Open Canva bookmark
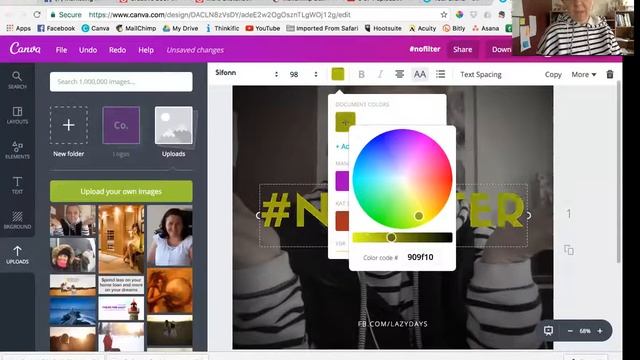This screenshot has height=360, width=640. (95, 28)
